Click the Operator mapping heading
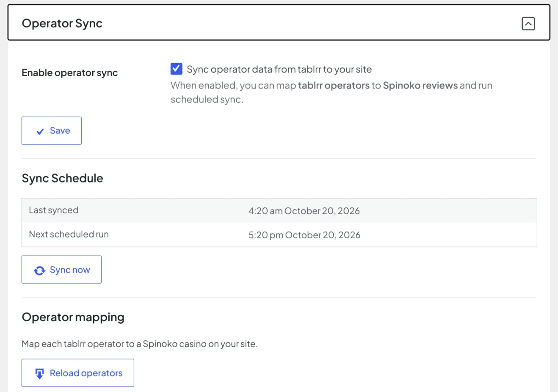The image size is (558, 392). pos(73,317)
